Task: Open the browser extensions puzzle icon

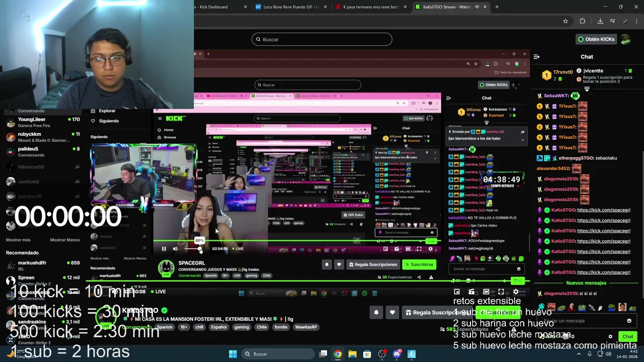Action: [x=583, y=21]
